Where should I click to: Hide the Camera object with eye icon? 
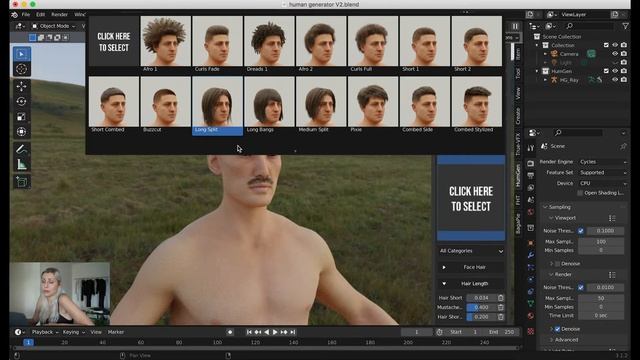[615, 54]
